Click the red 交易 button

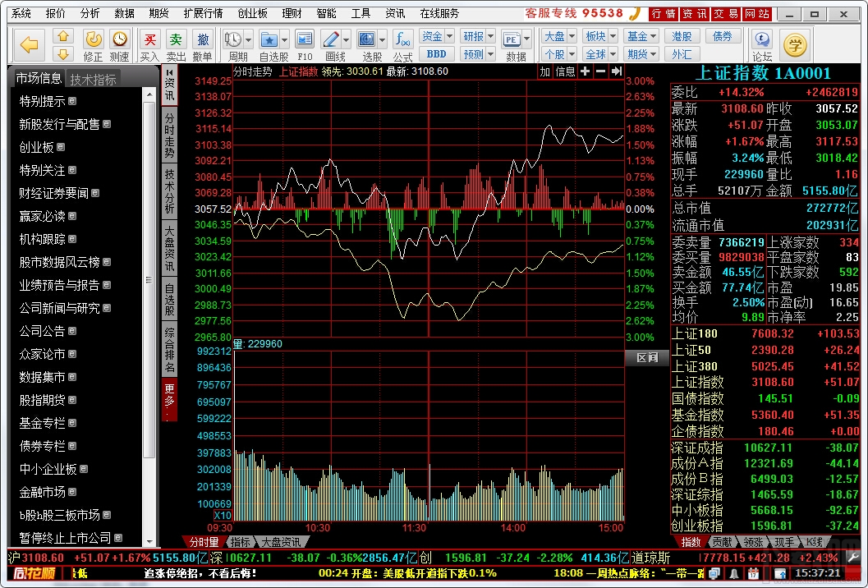(725, 14)
